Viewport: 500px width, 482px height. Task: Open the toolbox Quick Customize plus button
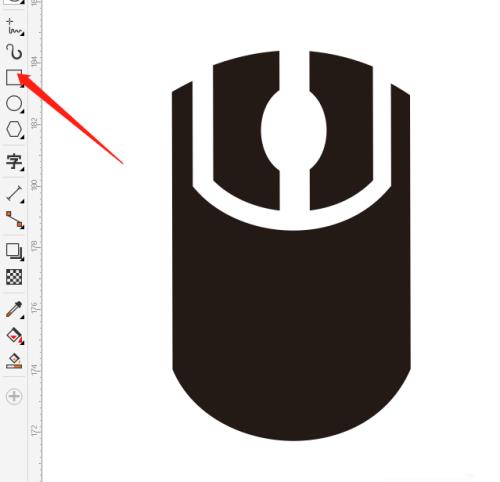tap(14, 396)
